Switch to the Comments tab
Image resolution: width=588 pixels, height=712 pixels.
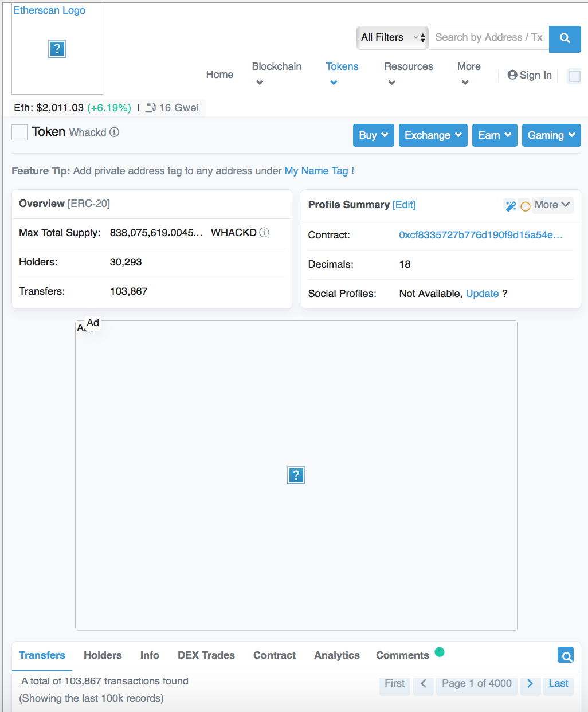tap(402, 655)
